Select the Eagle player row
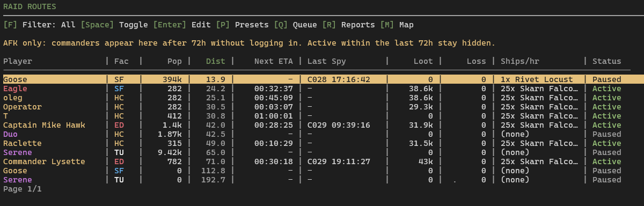Viewport: 644px width, 206px height. point(322,89)
